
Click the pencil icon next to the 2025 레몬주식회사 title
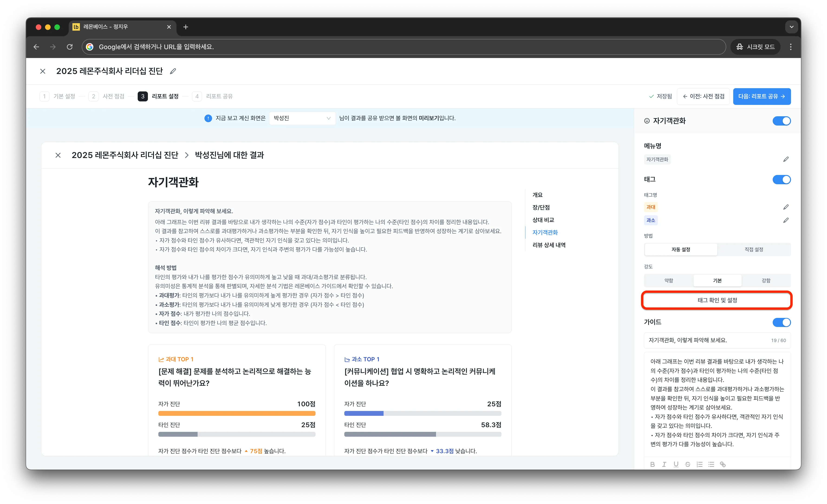pos(173,71)
